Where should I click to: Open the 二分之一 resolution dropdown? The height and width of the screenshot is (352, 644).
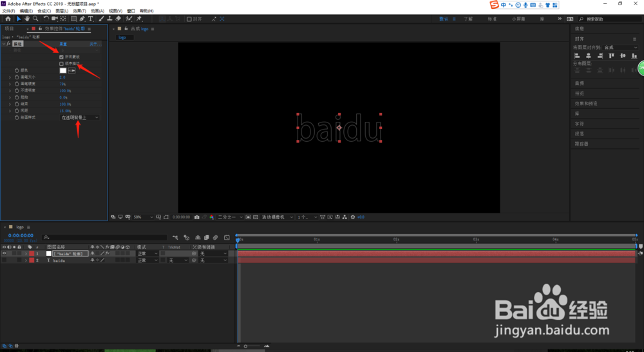(x=230, y=217)
